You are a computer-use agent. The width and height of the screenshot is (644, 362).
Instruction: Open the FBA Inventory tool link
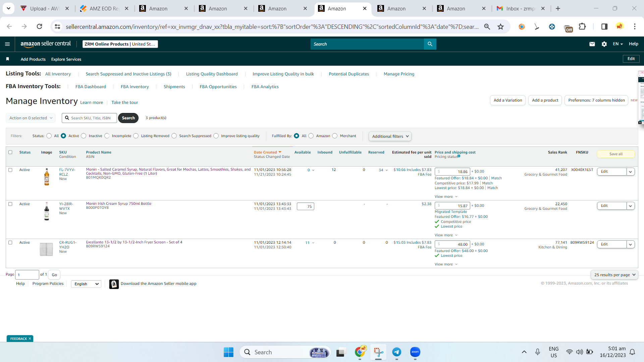(135, 87)
